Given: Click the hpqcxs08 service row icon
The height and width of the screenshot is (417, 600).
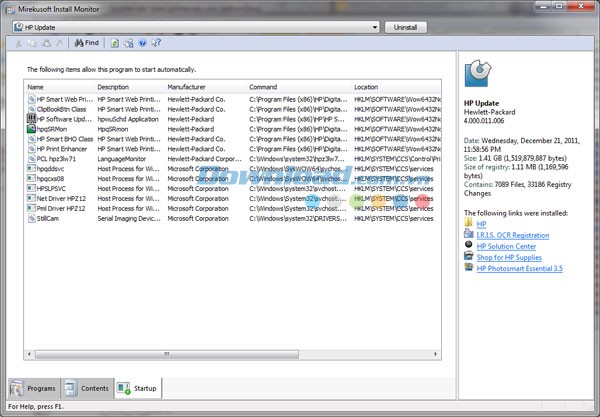Looking at the screenshot, I should click(x=31, y=178).
